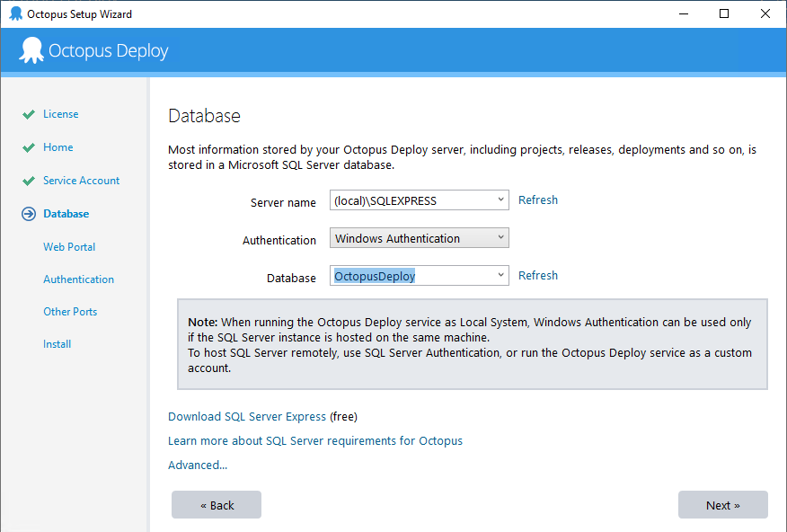Click the octopus icon in title bar
This screenshot has height=532, width=787.
coord(15,14)
